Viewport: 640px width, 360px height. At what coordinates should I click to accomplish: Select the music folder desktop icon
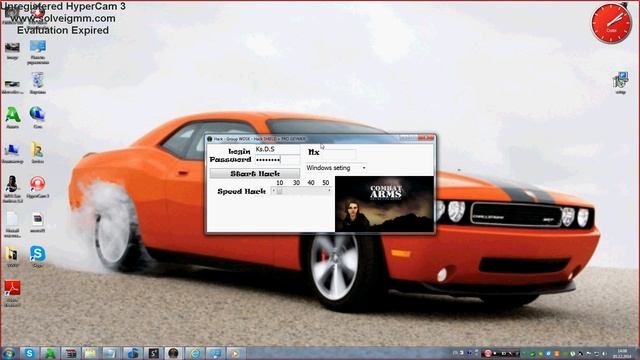coord(12,256)
